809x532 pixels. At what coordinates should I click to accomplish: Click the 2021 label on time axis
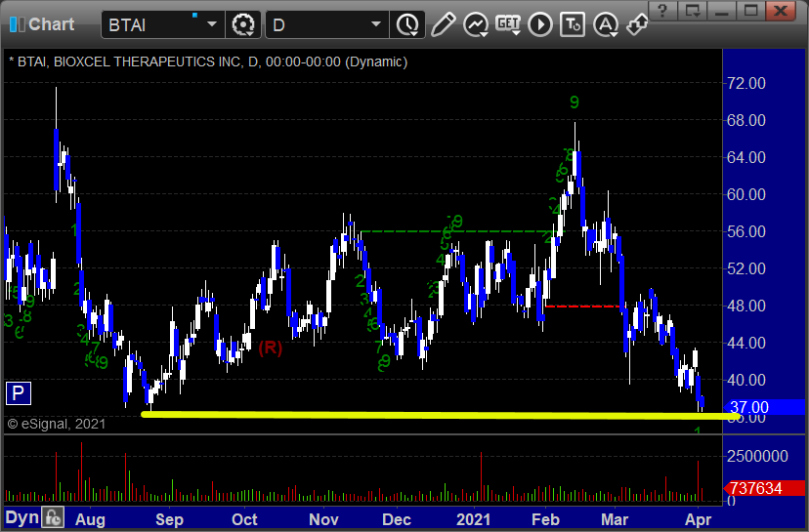(x=474, y=519)
